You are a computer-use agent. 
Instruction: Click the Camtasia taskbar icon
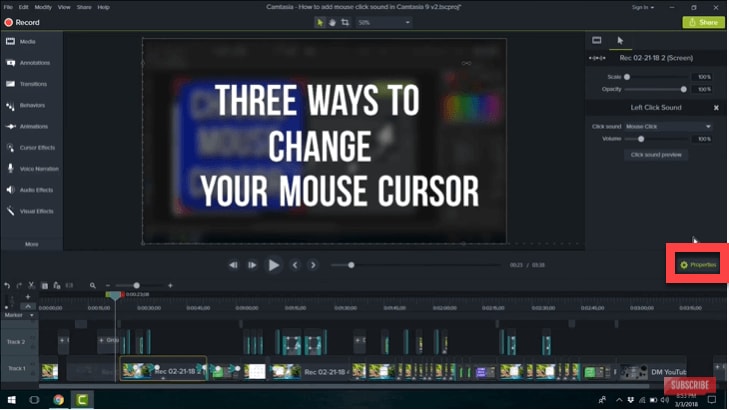[82, 400]
